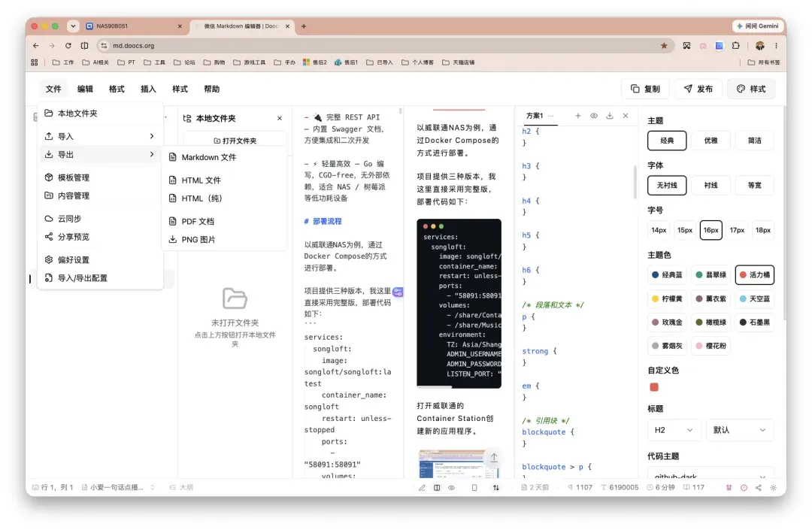Reload the md.doocs.org page

(x=68, y=46)
